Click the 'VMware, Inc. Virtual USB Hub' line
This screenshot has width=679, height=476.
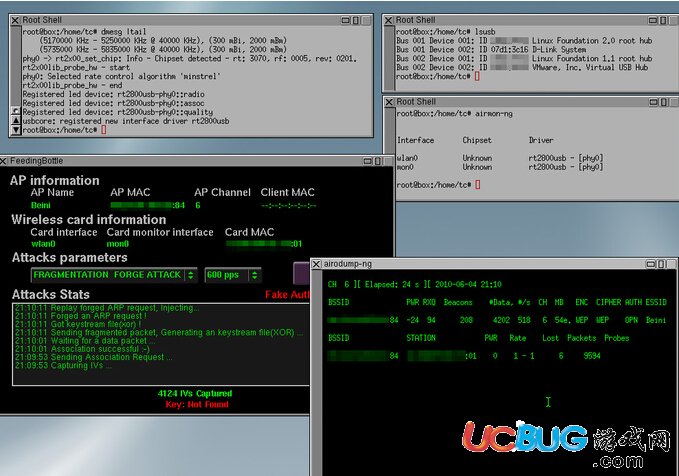pos(522,67)
